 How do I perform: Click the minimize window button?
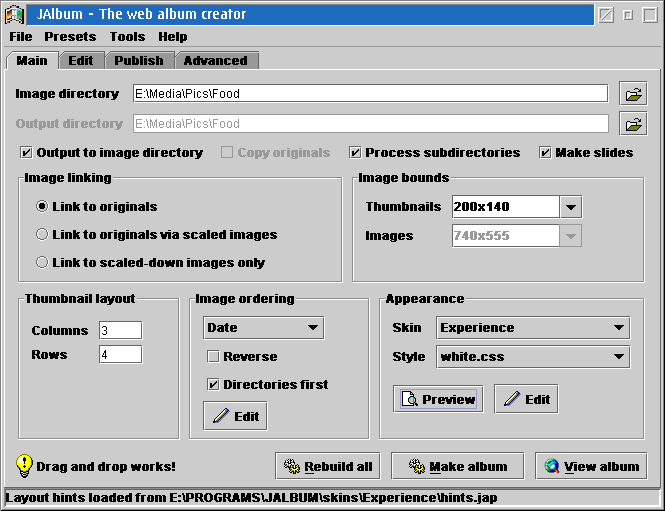point(606,15)
